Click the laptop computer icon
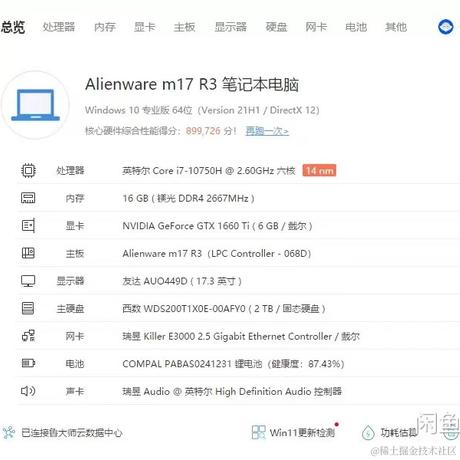The width and height of the screenshot is (460, 460). pyautogui.click(x=35, y=105)
